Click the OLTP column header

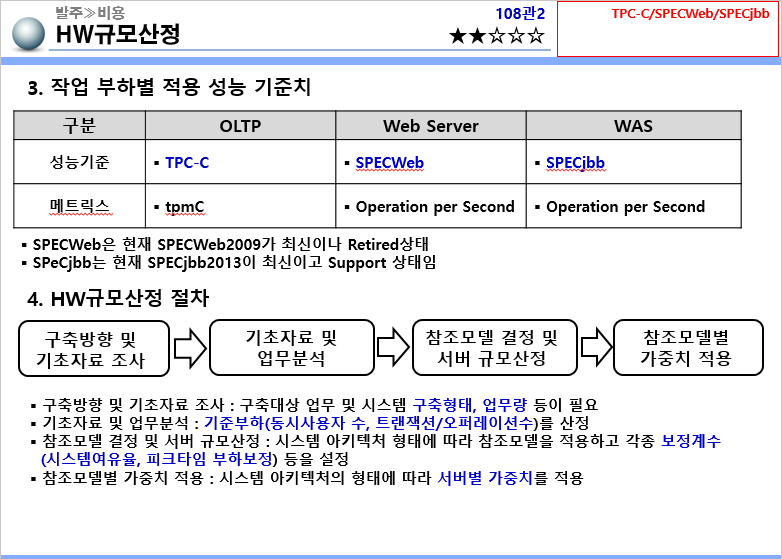coord(240,125)
